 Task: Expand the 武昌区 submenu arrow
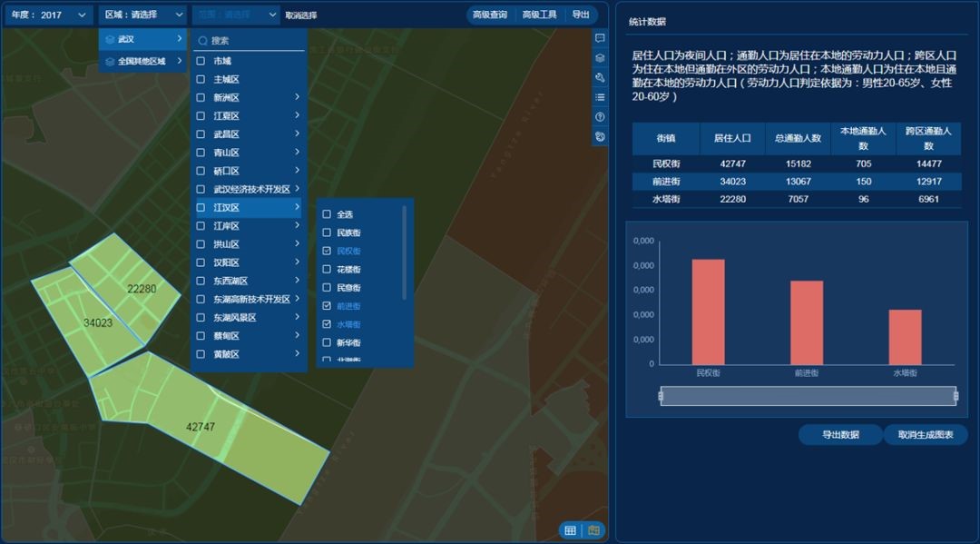tap(297, 134)
